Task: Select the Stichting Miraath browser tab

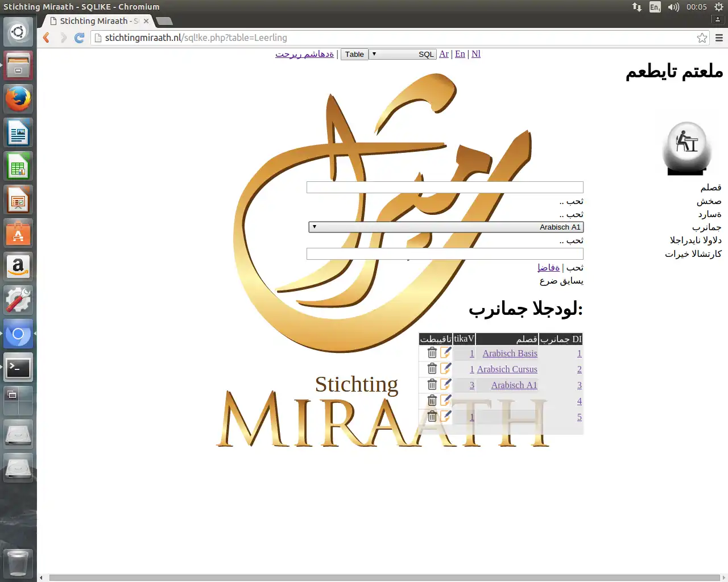Action: pyautogui.click(x=97, y=21)
